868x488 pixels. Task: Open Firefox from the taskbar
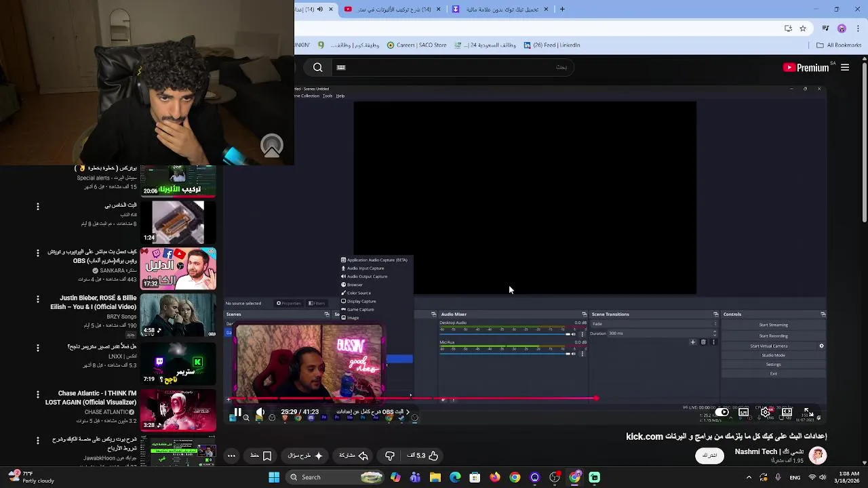[x=495, y=477]
